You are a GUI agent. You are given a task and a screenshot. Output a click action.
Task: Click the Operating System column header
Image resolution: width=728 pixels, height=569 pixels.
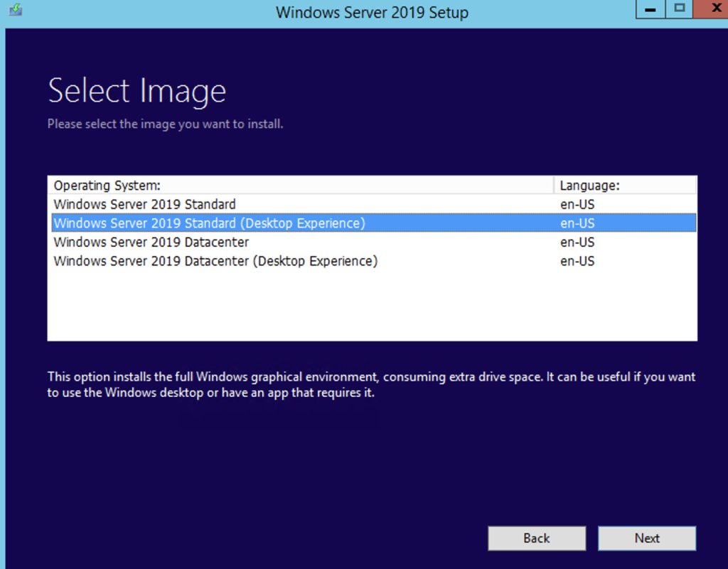[x=301, y=186]
